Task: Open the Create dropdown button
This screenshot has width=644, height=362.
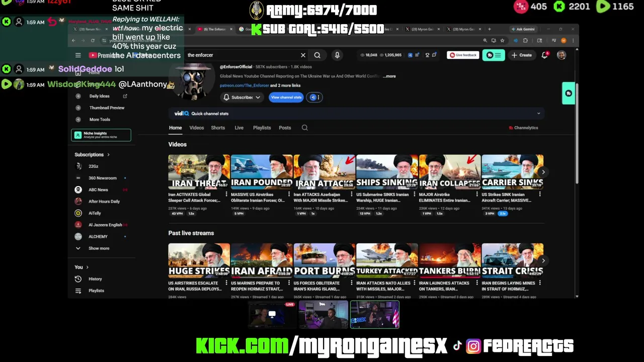Action: pyautogui.click(x=521, y=55)
